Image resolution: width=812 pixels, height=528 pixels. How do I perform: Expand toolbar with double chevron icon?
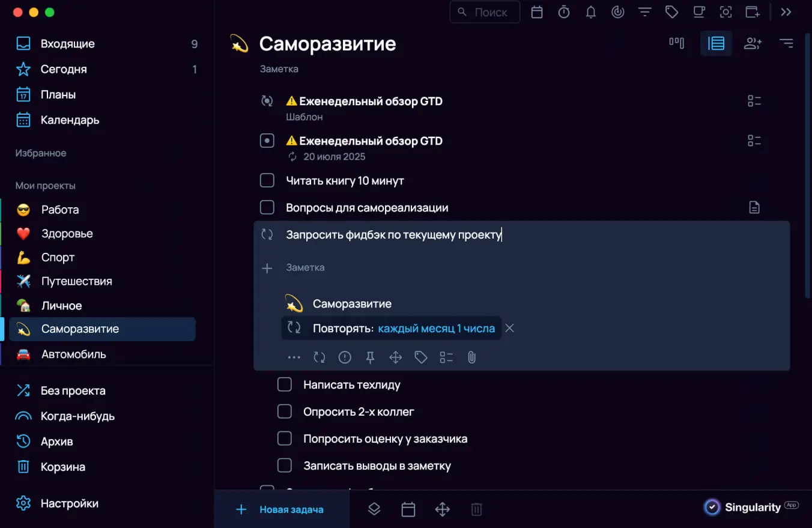786,12
